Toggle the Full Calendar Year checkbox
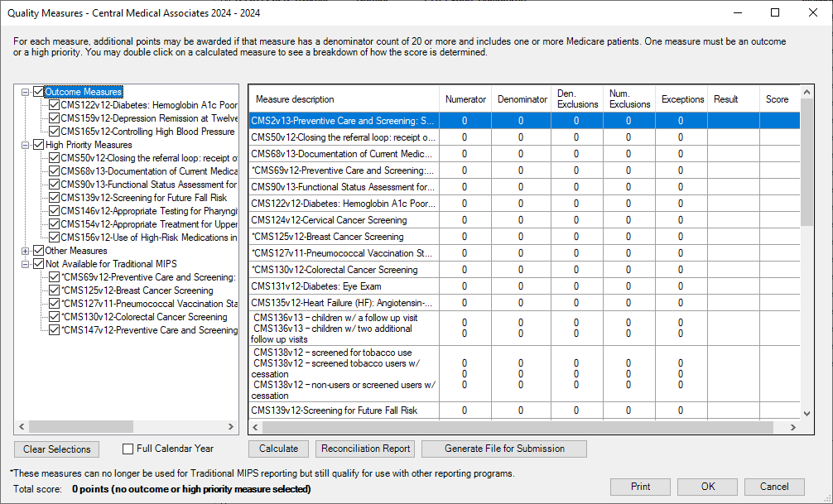Image resolution: width=833 pixels, height=504 pixels. pos(128,449)
